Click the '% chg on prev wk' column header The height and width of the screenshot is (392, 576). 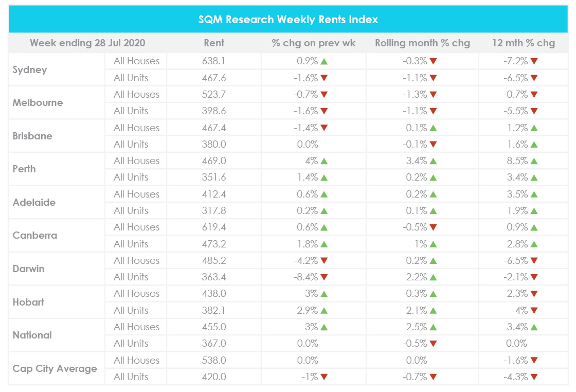313,43
